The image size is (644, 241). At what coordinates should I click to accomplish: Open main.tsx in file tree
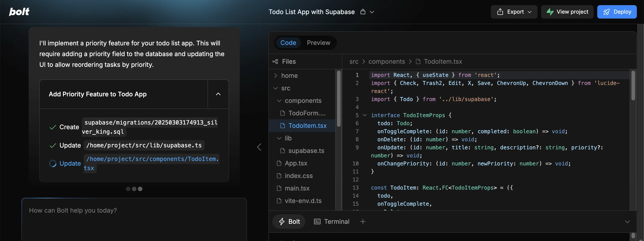click(x=302, y=188)
